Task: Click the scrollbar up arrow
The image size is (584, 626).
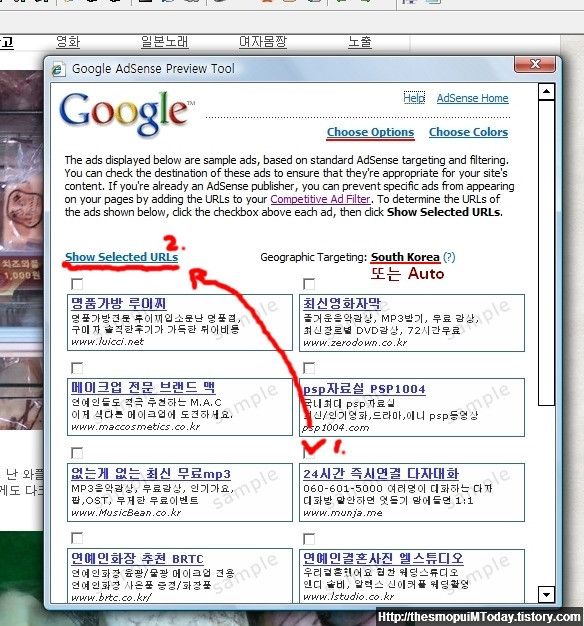Action: [546, 92]
